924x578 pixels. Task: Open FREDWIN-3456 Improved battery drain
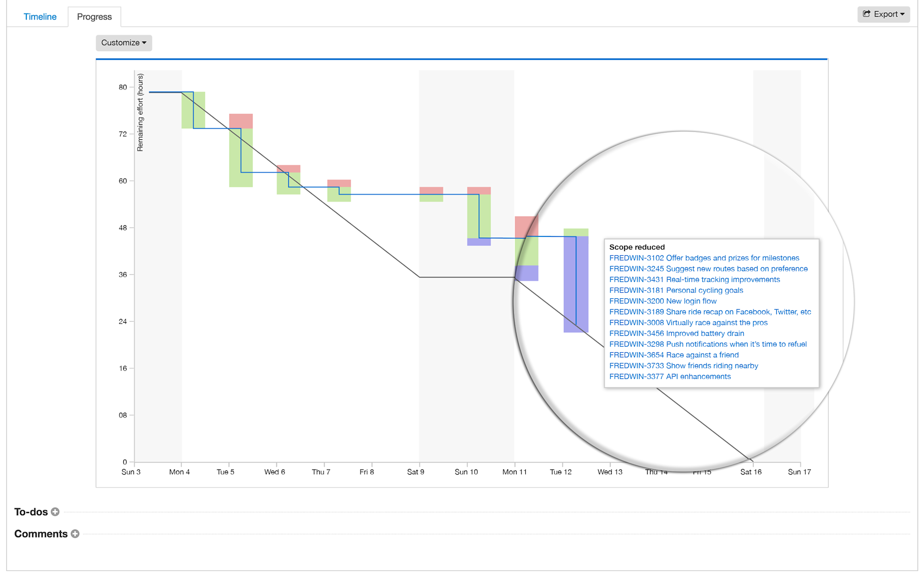pyautogui.click(x=676, y=333)
